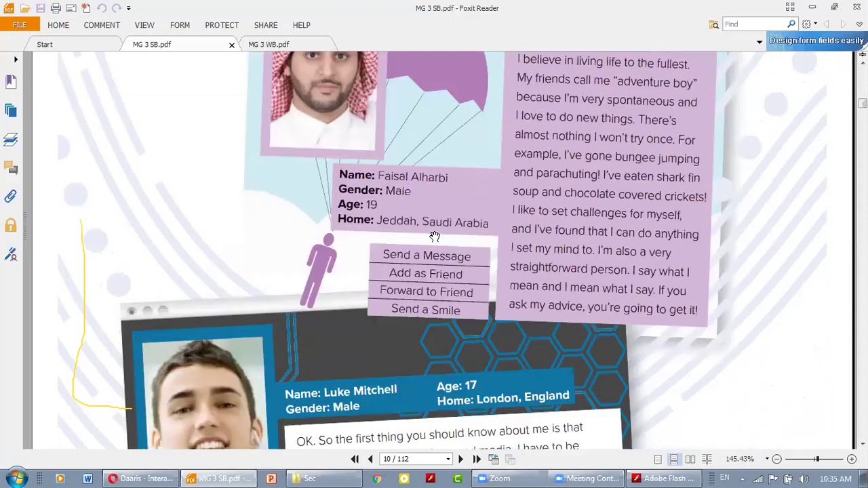Click the zoom in plus button
Image resolution: width=868 pixels, height=488 pixels.
pyautogui.click(x=852, y=459)
